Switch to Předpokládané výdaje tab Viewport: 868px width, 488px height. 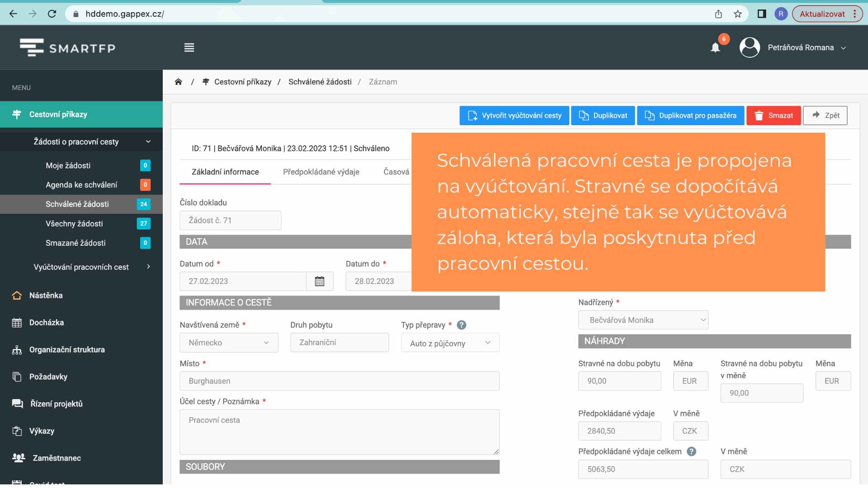321,172
